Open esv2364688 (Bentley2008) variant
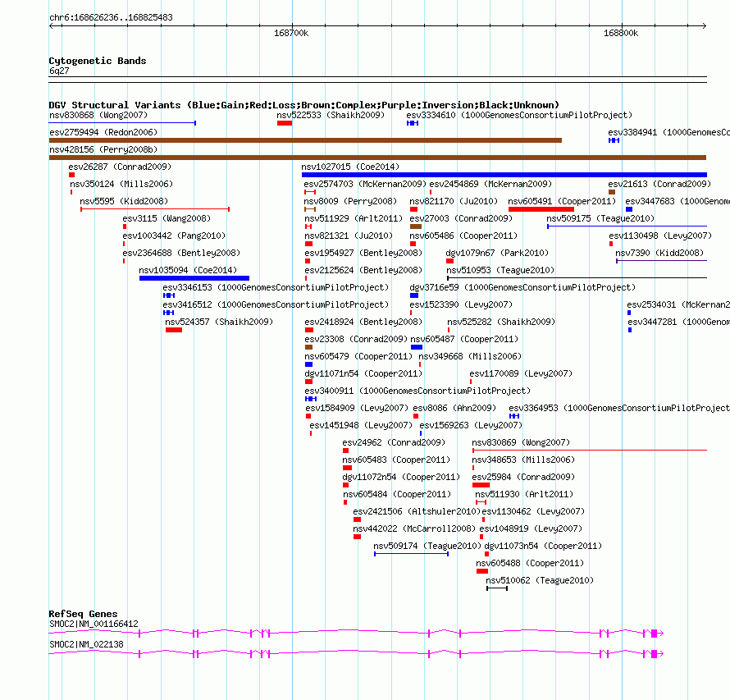Screen dimensions: 730x700 181,253
